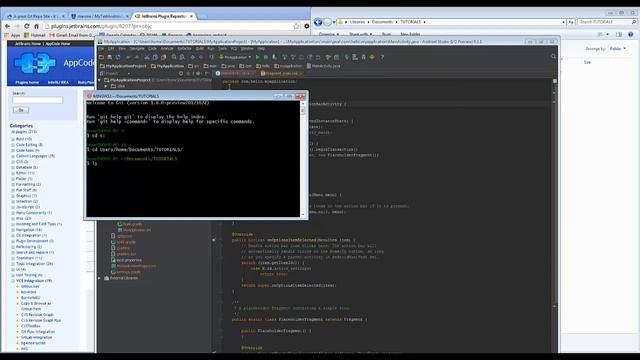
Task: Select the hello folder in the navigation breadcrumb
Action: coord(263,66)
